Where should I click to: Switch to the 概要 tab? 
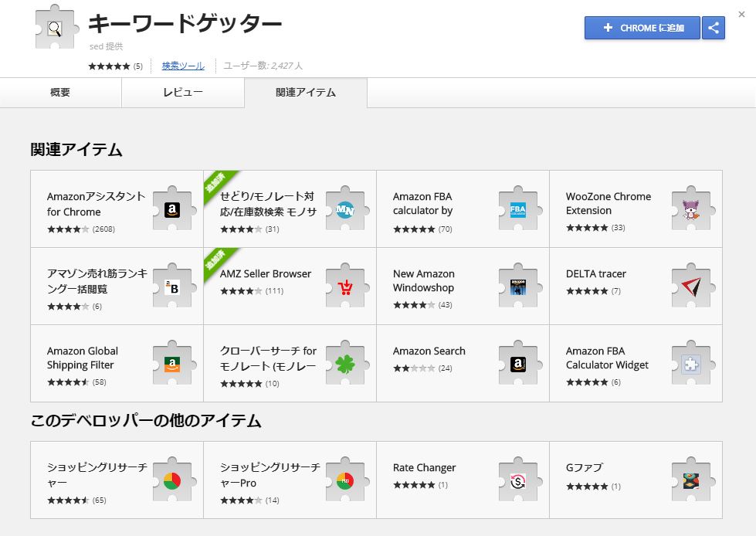pyautogui.click(x=61, y=93)
